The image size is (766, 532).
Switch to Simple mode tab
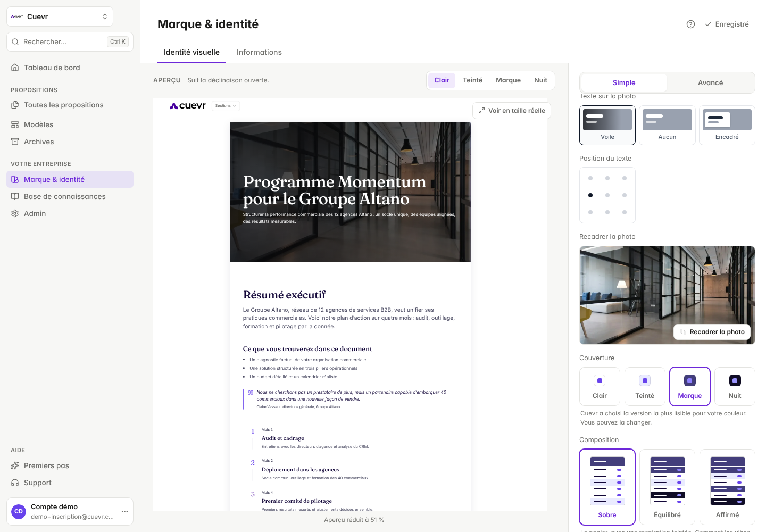624,82
